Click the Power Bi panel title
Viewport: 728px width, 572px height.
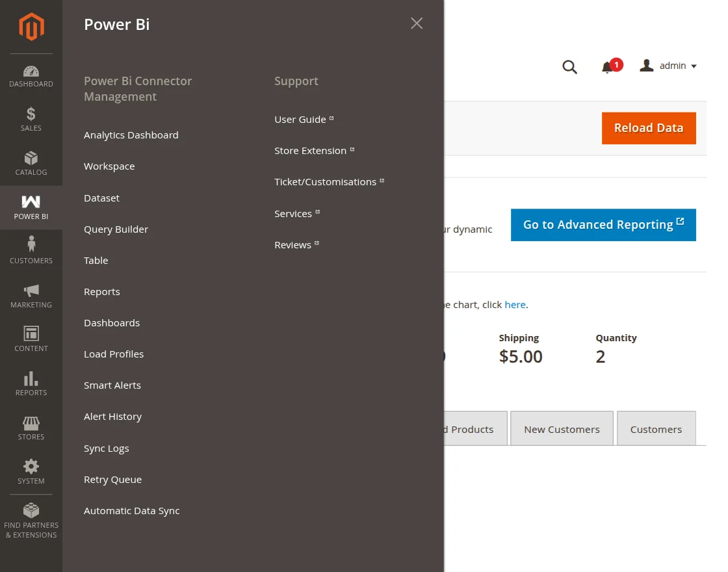click(117, 24)
